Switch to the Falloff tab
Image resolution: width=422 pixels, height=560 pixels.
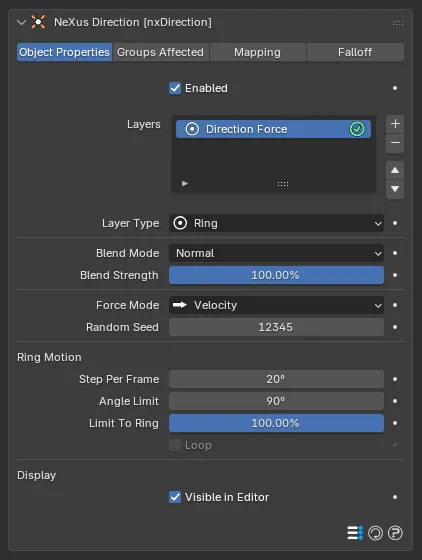(355, 52)
